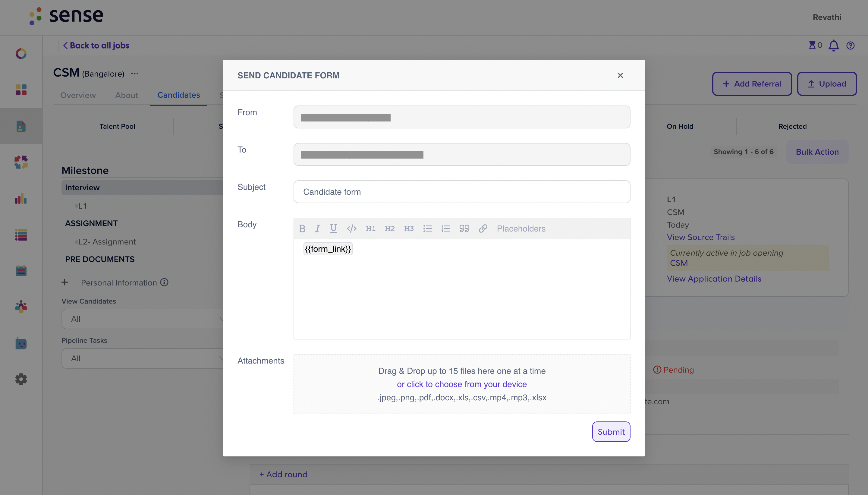This screenshot has width=868, height=495.
Task: Open the sidebar bar chart analytics icon
Action: pyautogui.click(x=21, y=199)
